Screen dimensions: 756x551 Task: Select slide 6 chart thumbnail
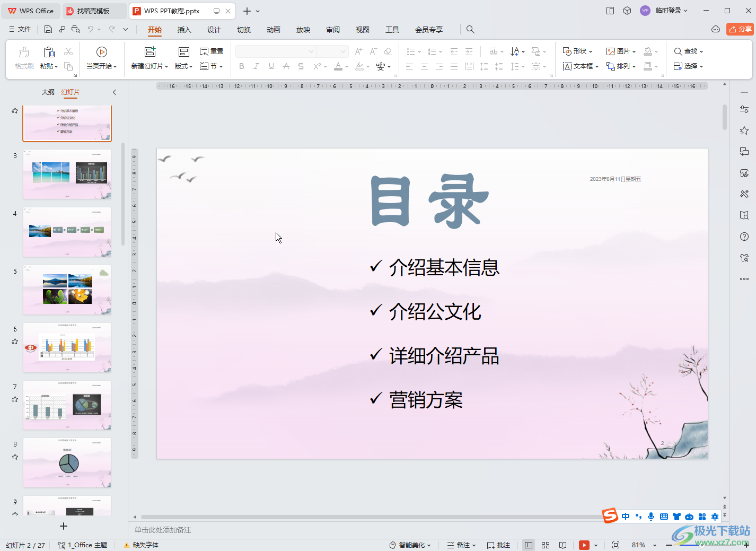(67, 347)
